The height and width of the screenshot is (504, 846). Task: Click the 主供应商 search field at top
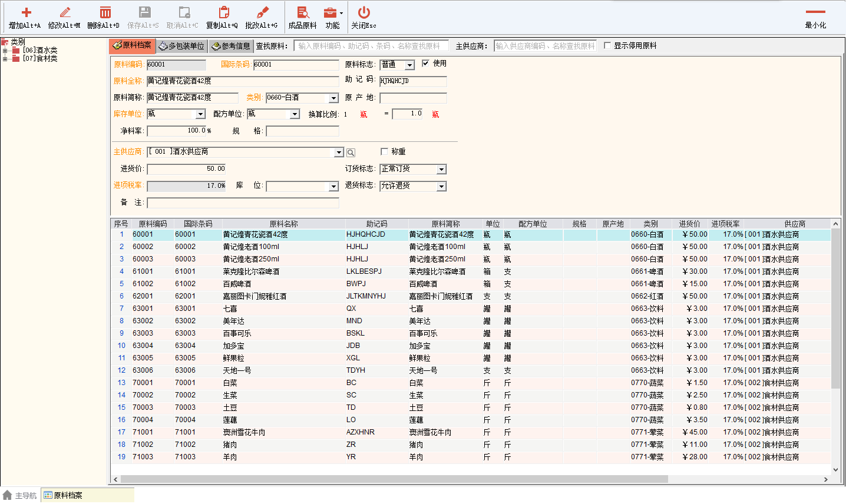pos(546,46)
